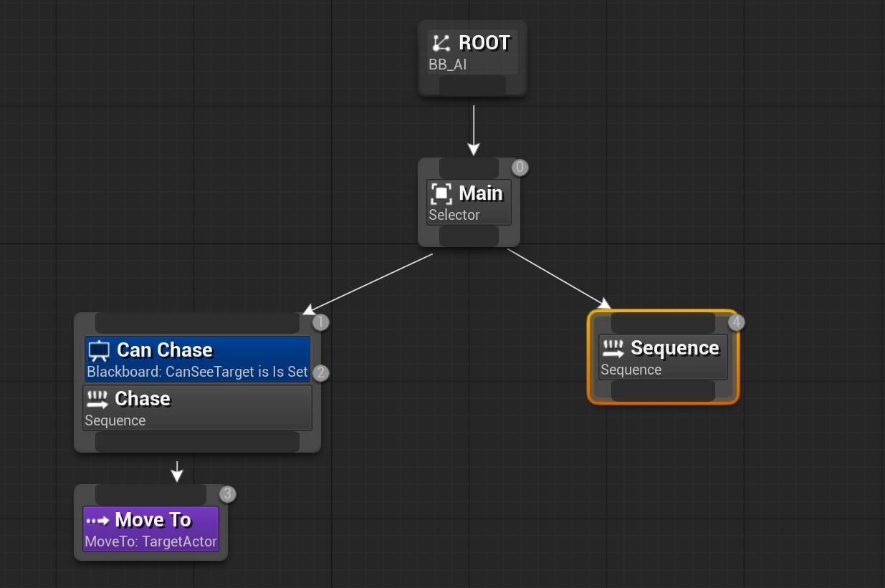
Task: Click the Move To task arrow icon
Action: [97, 520]
